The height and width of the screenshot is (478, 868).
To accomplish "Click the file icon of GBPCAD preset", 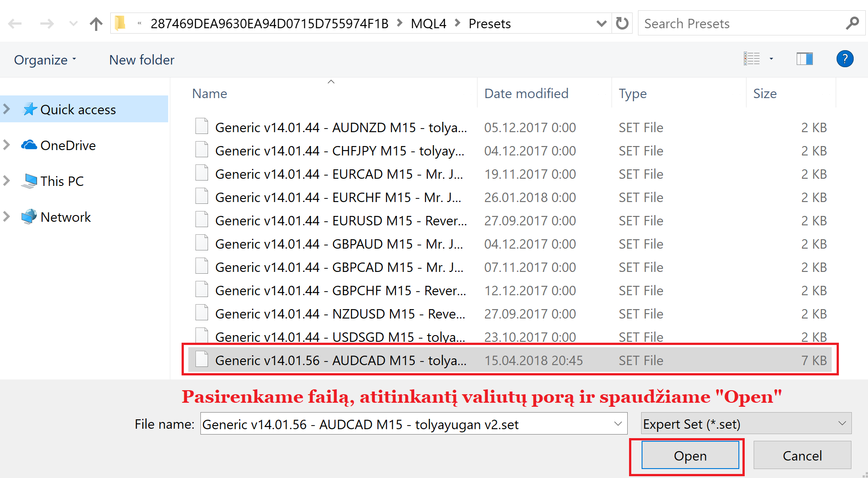I will coord(202,266).
